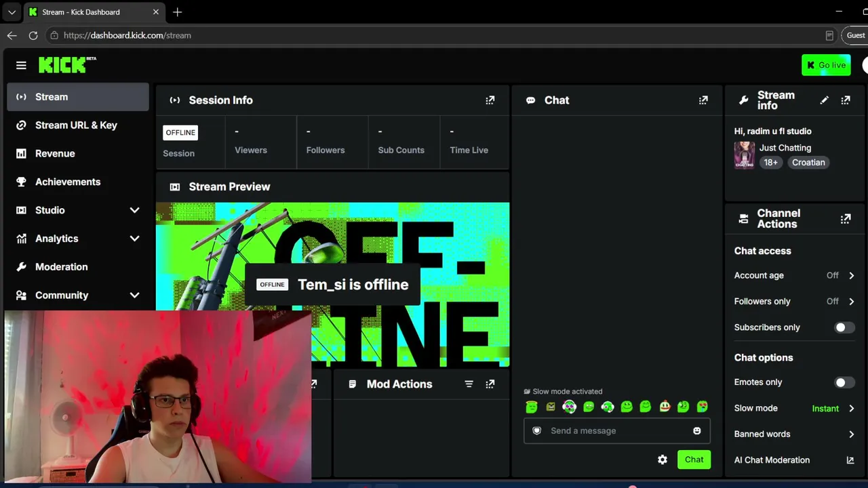View site information icon beside URL
The image size is (868, 488).
(54, 35)
